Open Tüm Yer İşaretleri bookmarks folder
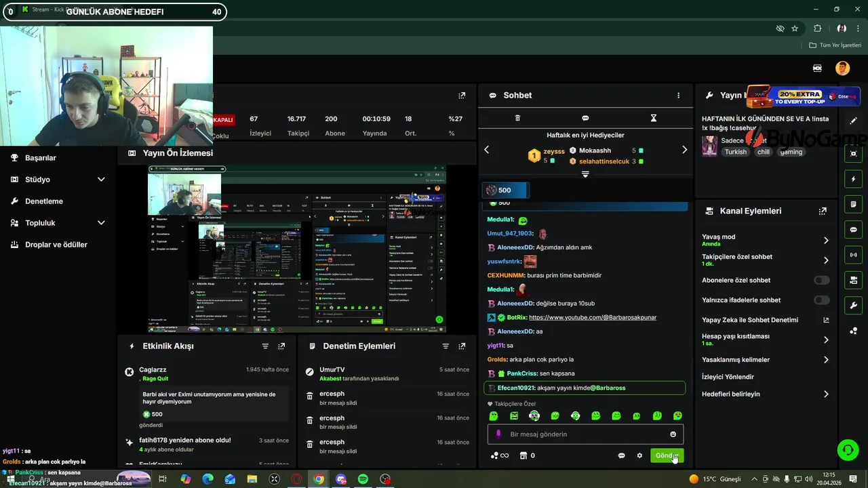This screenshot has height=488, width=868. [x=835, y=45]
